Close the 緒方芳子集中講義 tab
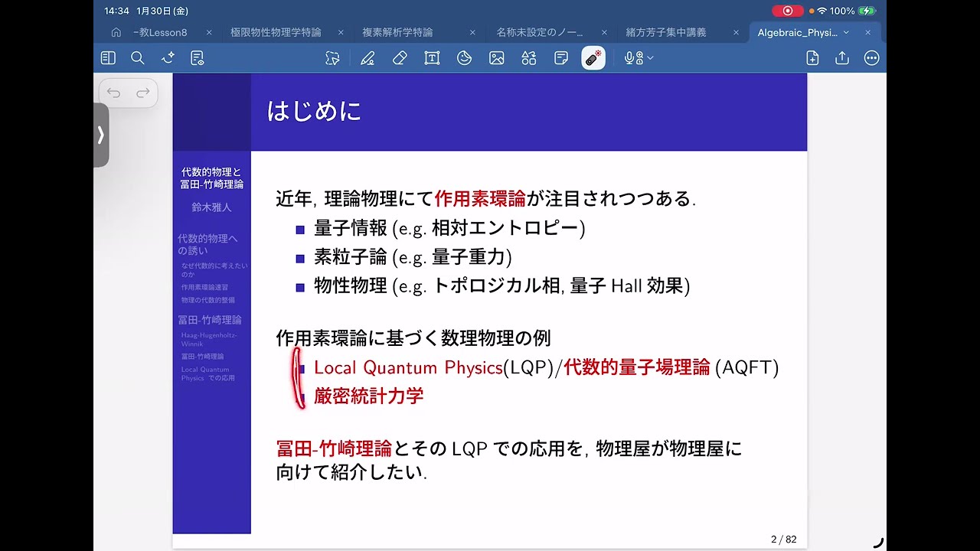 736,33
